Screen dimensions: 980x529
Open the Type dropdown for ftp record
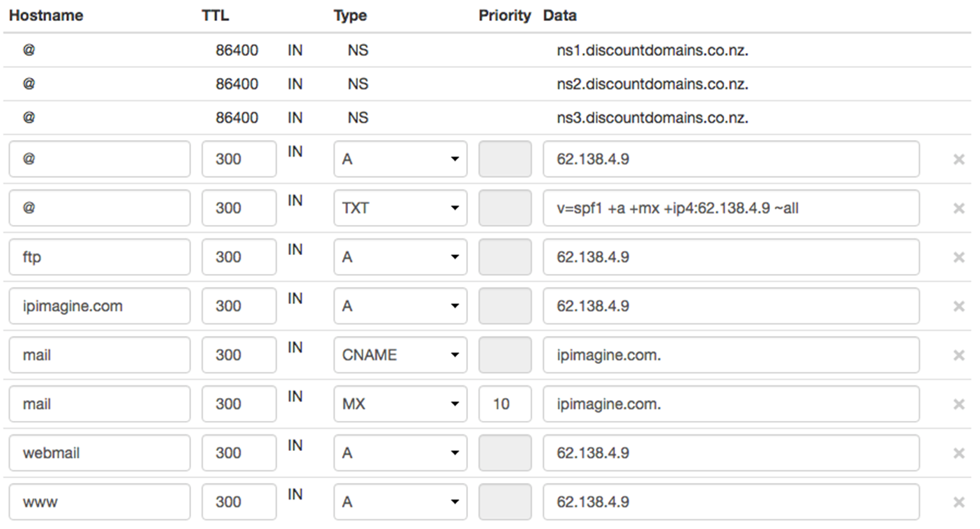tap(400, 257)
